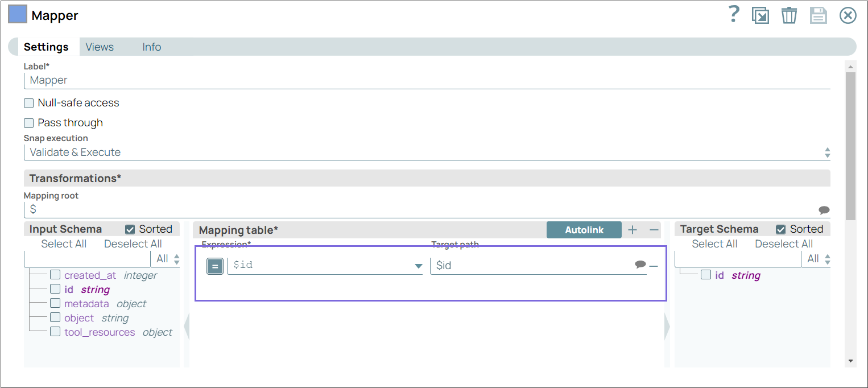Screen dimensions: 868x388
Task: Open the Snap execution dropdown
Action: pos(828,152)
